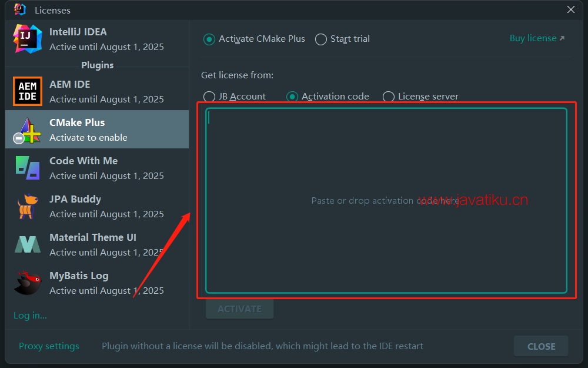Click the JetBrains logo in title bar

19,10
